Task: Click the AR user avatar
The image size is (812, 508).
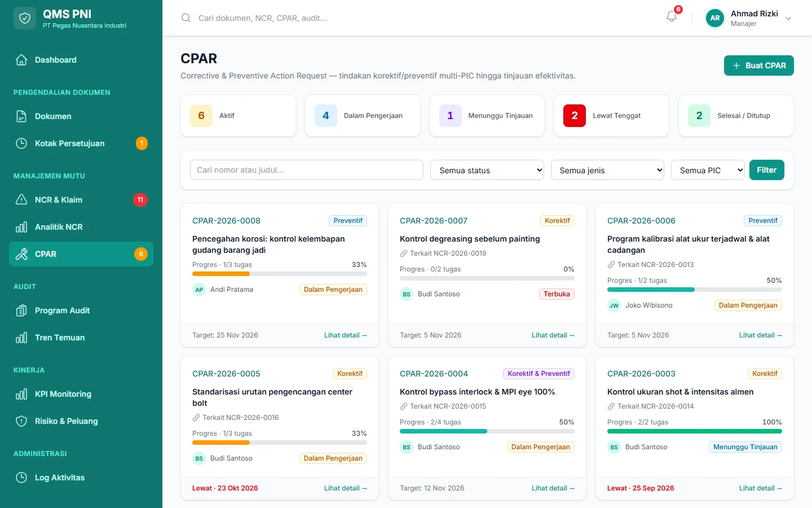Action: pyautogui.click(x=715, y=18)
